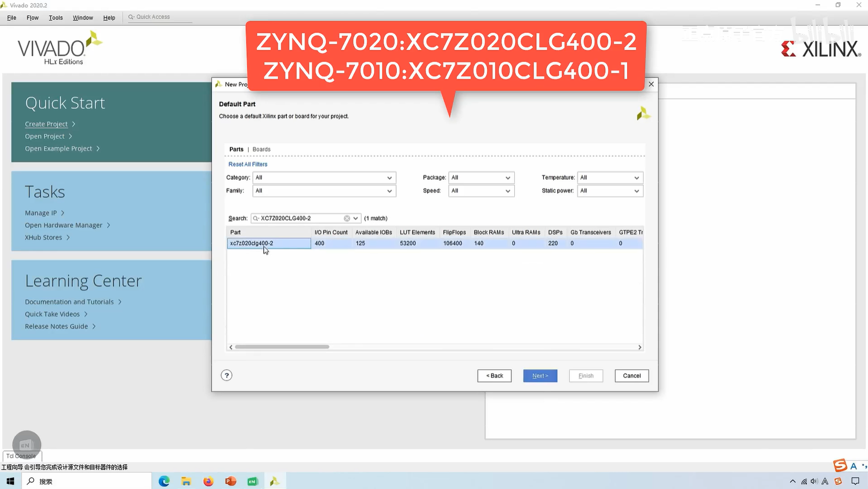The image size is (868, 489).
Task: Open PowerPoint from taskbar
Action: point(230,481)
